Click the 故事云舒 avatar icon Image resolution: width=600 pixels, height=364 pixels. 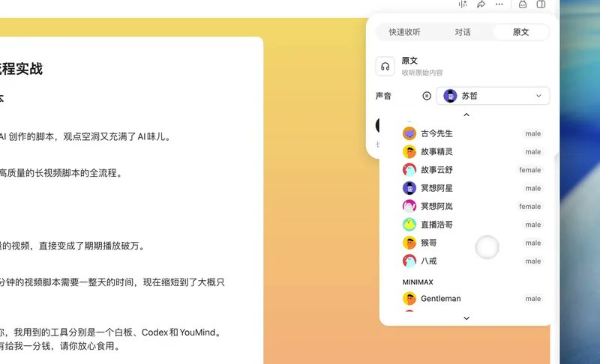click(409, 170)
